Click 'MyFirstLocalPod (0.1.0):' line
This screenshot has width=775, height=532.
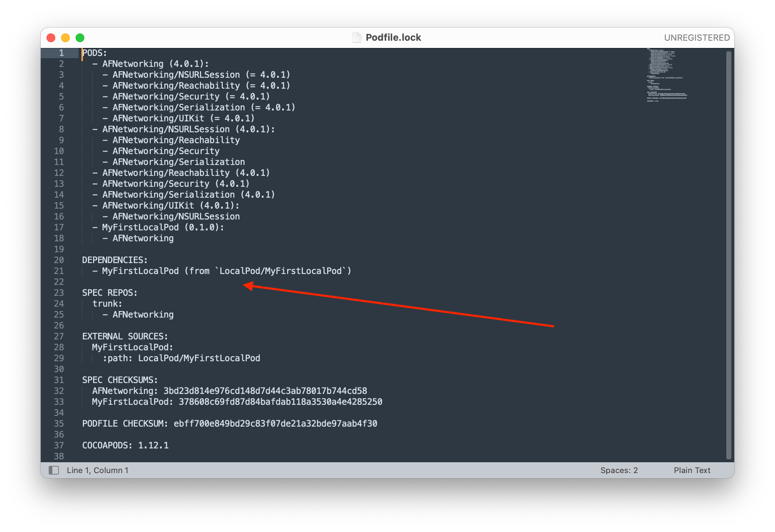(x=158, y=227)
